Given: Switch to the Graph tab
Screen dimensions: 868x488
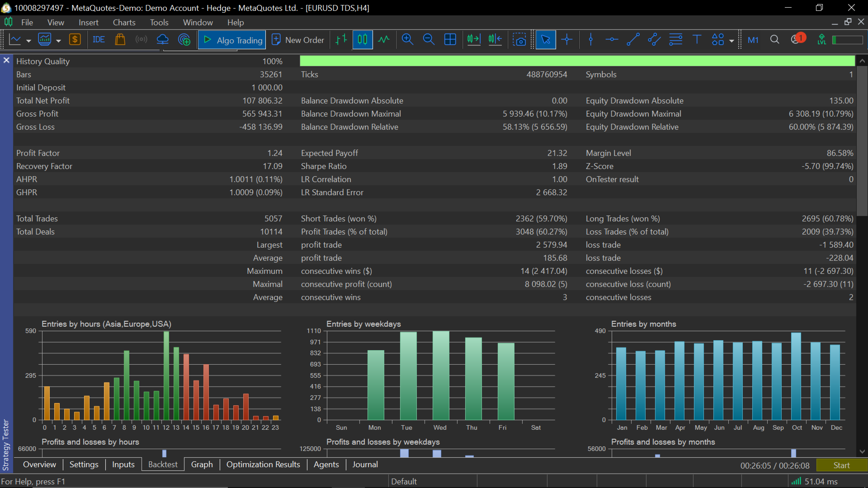Looking at the screenshot, I should click(202, 465).
